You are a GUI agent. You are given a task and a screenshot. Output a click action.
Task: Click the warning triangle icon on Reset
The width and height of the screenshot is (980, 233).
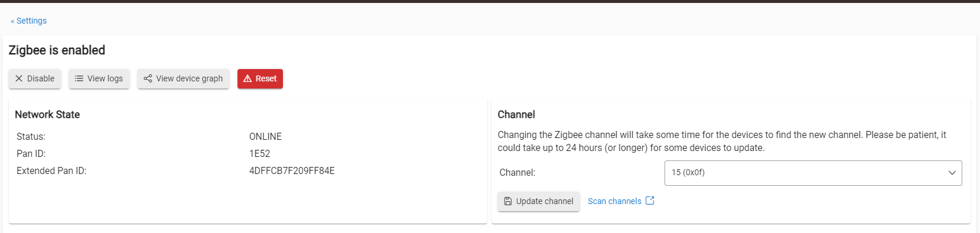click(x=248, y=78)
